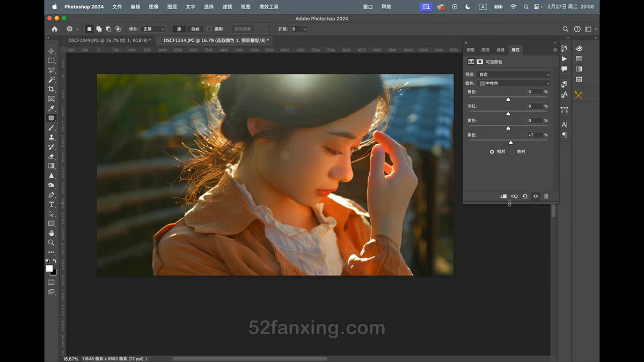644x362 pixels.
Task: Toggle adjustment layer visibility eye
Action: (536, 196)
